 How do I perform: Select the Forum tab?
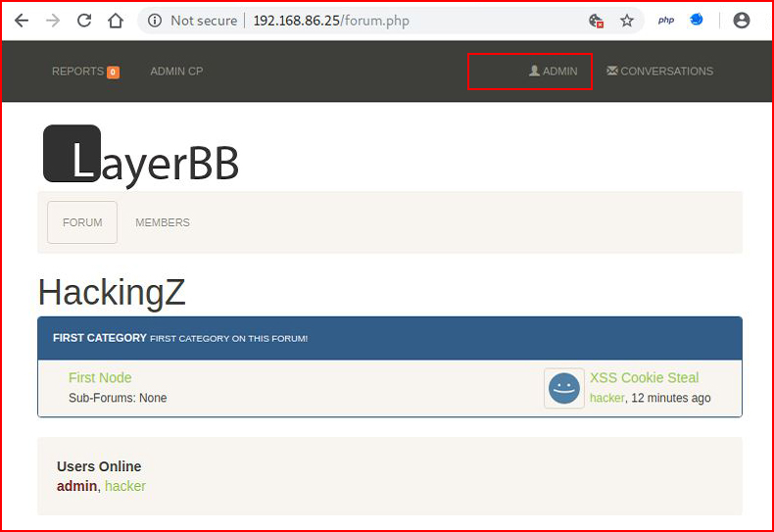point(82,222)
